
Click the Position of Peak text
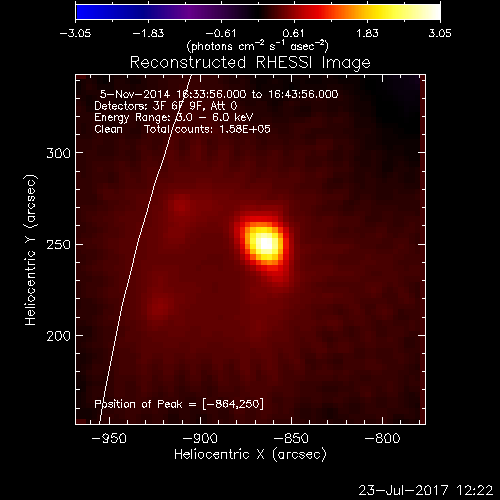179,404
